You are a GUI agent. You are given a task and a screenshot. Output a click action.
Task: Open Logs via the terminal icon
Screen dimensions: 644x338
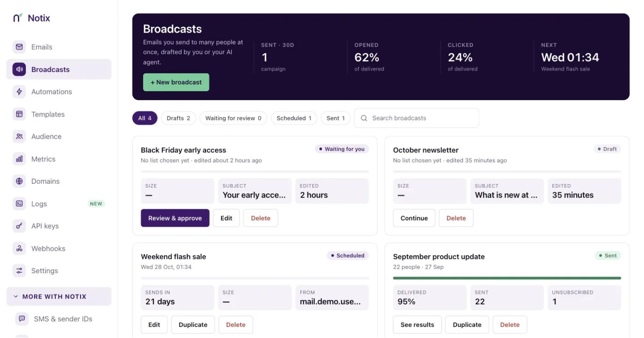pos(19,203)
